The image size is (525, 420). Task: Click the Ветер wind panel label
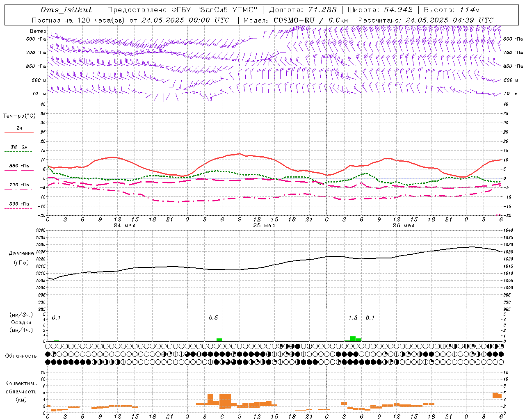(x=38, y=32)
